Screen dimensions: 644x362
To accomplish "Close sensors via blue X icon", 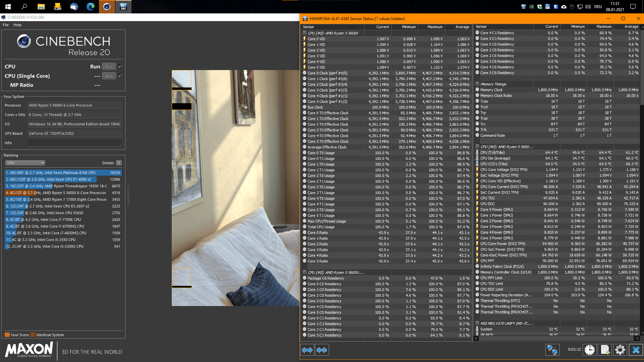I will (636, 350).
